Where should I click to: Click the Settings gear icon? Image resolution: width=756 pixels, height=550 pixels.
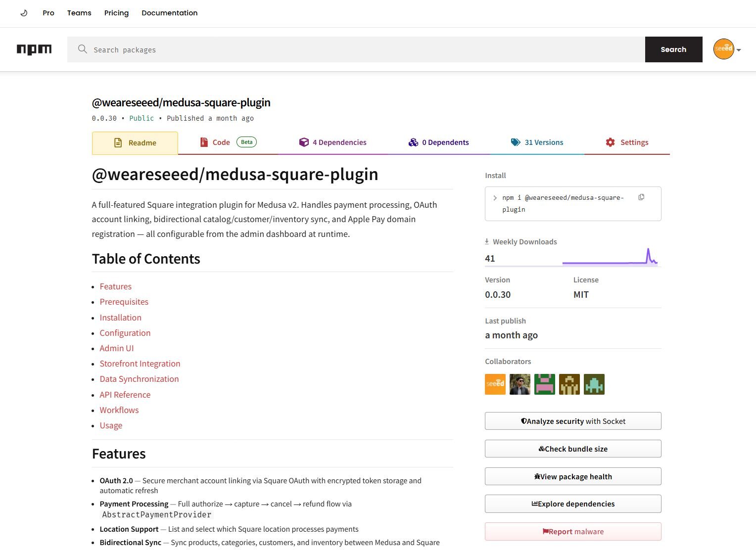(x=611, y=142)
